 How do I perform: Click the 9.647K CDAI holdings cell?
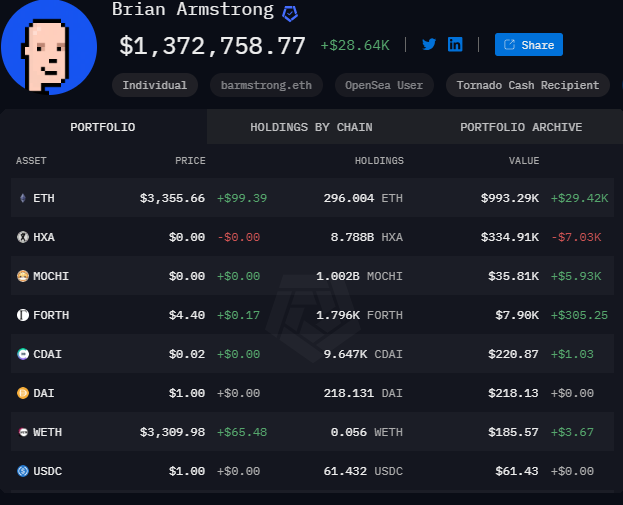363,354
